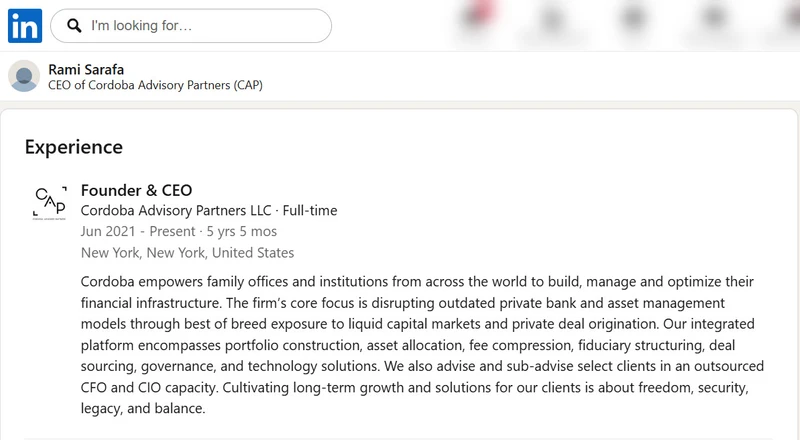Focus the "I'm looking for…" search field
The width and height of the screenshot is (800, 440).
click(x=191, y=26)
